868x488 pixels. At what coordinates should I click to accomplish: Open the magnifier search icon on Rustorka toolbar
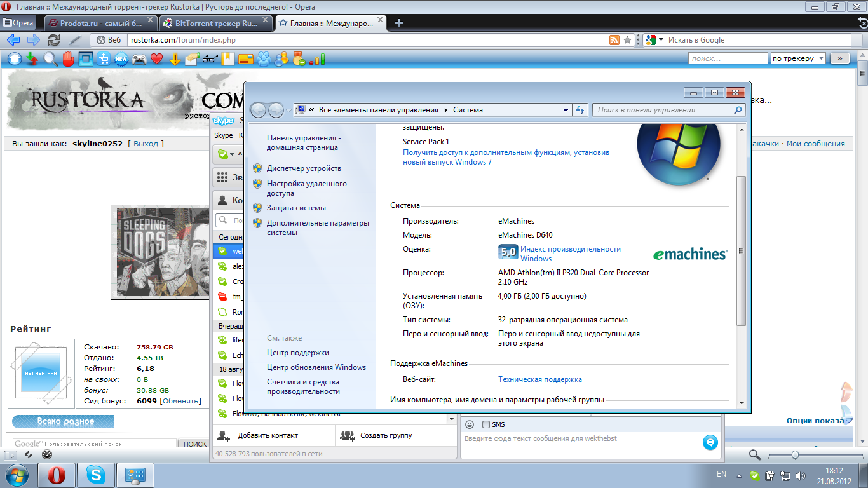click(50, 59)
